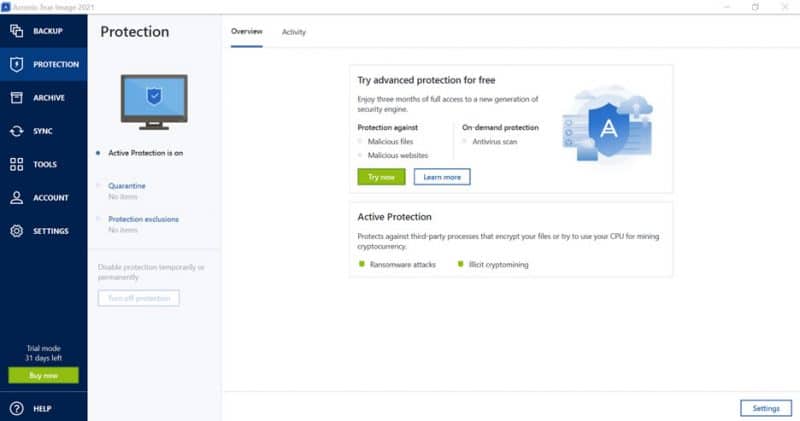This screenshot has height=421, width=800.
Task: Select the Protection shield icon
Action: [16, 64]
